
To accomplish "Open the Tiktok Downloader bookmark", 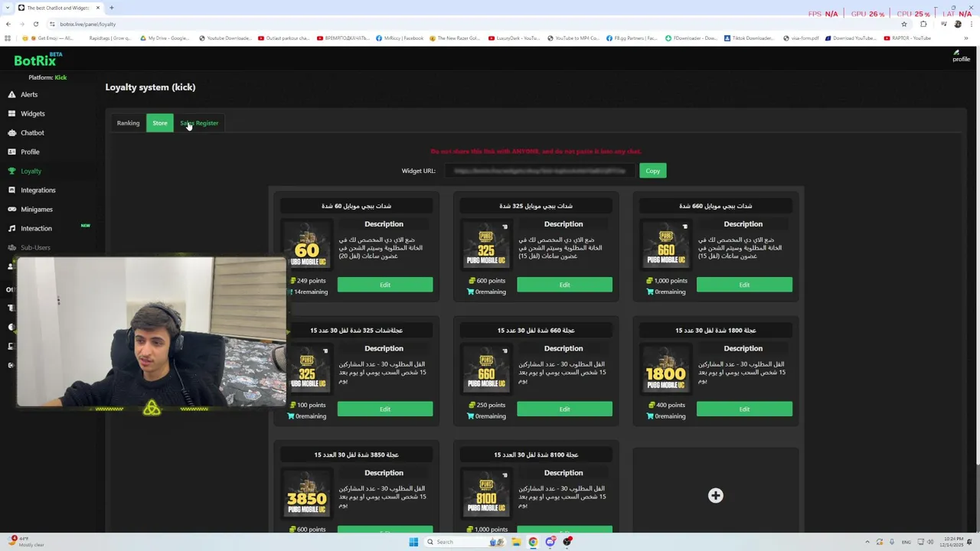I will (x=749, y=38).
